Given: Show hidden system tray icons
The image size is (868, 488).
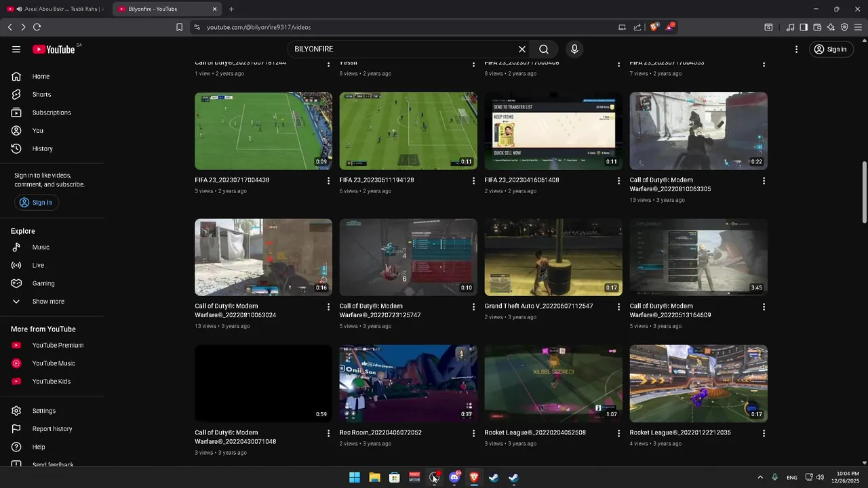Looking at the screenshot, I should [760, 478].
